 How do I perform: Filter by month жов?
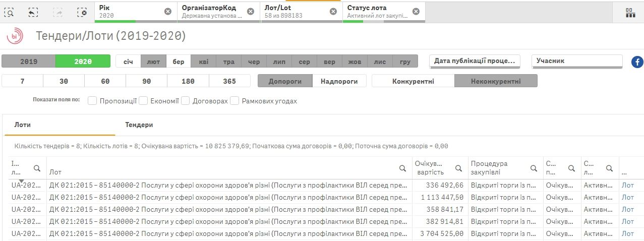click(355, 62)
